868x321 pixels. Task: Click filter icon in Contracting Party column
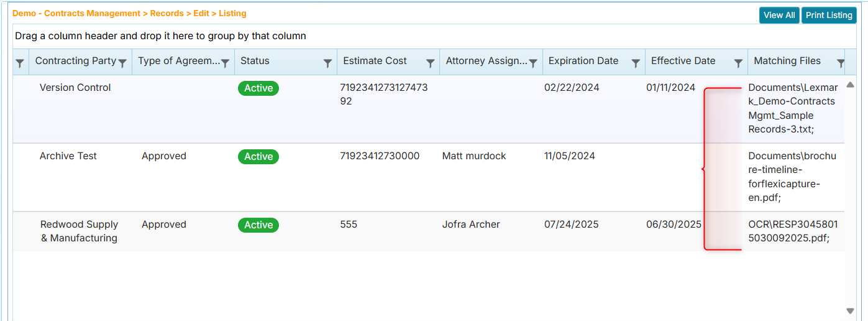[122, 63]
